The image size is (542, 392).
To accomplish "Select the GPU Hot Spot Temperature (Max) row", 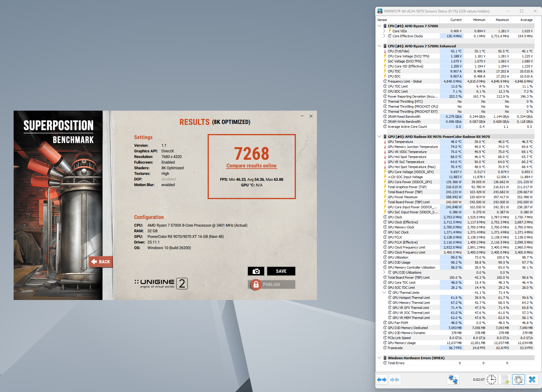I will [458, 167].
